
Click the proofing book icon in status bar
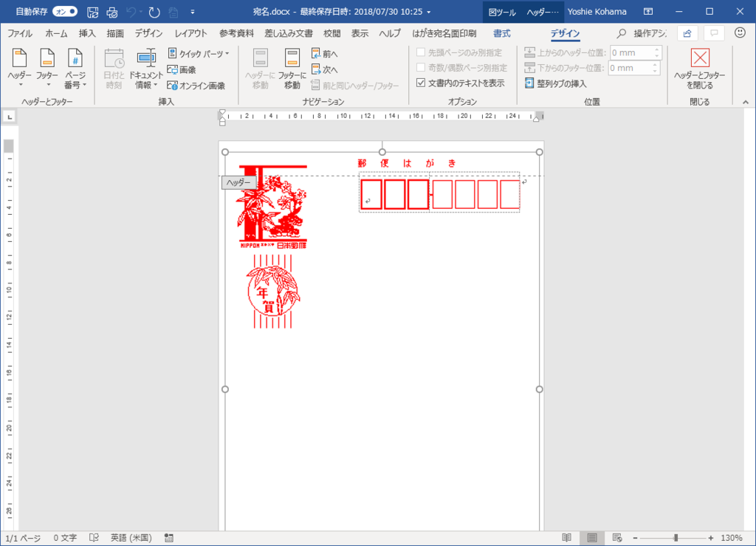click(x=94, y=538)
